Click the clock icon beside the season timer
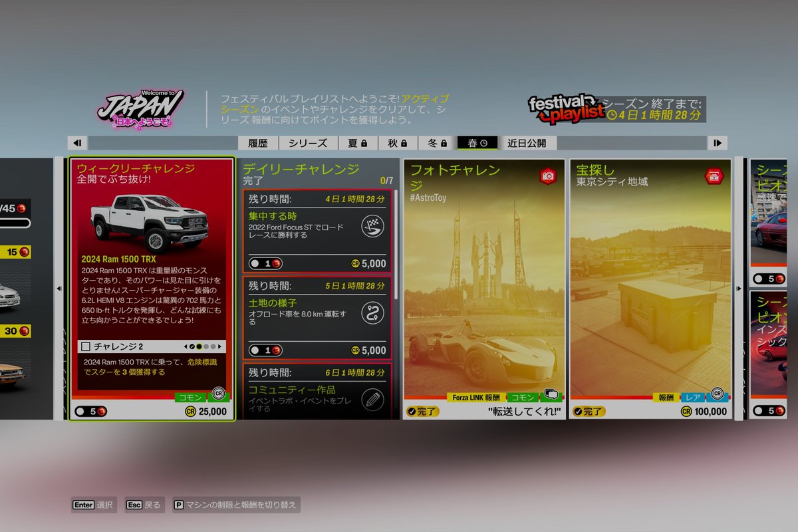Screen dimensions: 798x532 pyautogui.click(x=612, y=115)
